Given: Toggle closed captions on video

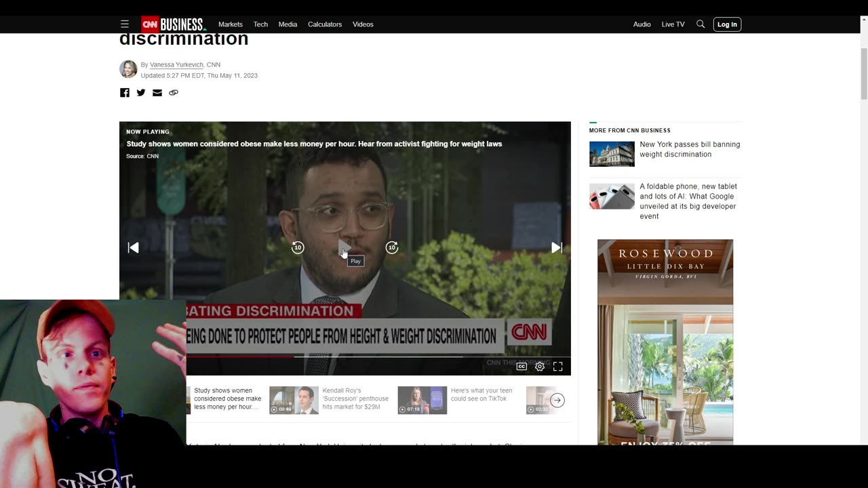Looking at the screenshot, I should (x=521, y=367).
